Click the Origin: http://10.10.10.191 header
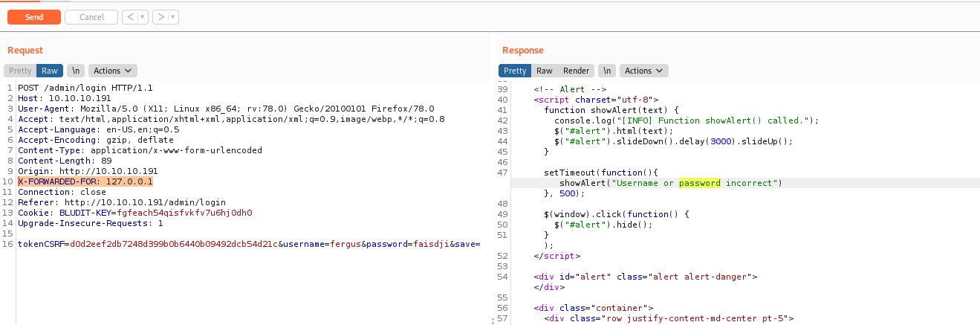The image size is (980, 325). tap(88, 171)
